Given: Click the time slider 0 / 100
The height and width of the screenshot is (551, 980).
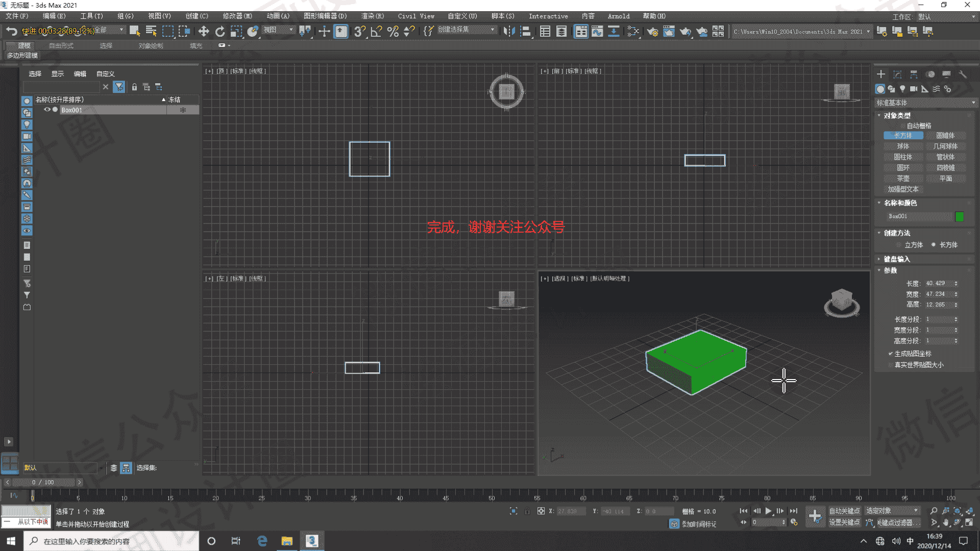Looking at the screenshot, I should (x=43, y=482).
